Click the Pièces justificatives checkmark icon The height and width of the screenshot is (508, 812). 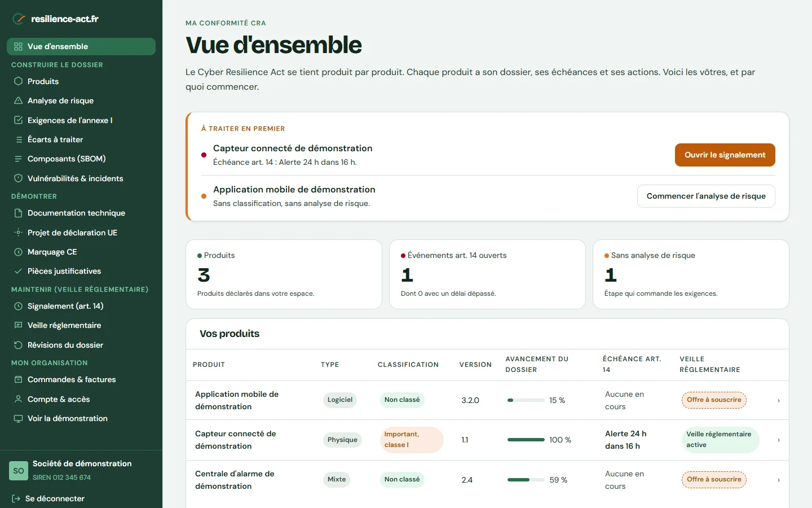pyautogui.click(x=18, y=271)
